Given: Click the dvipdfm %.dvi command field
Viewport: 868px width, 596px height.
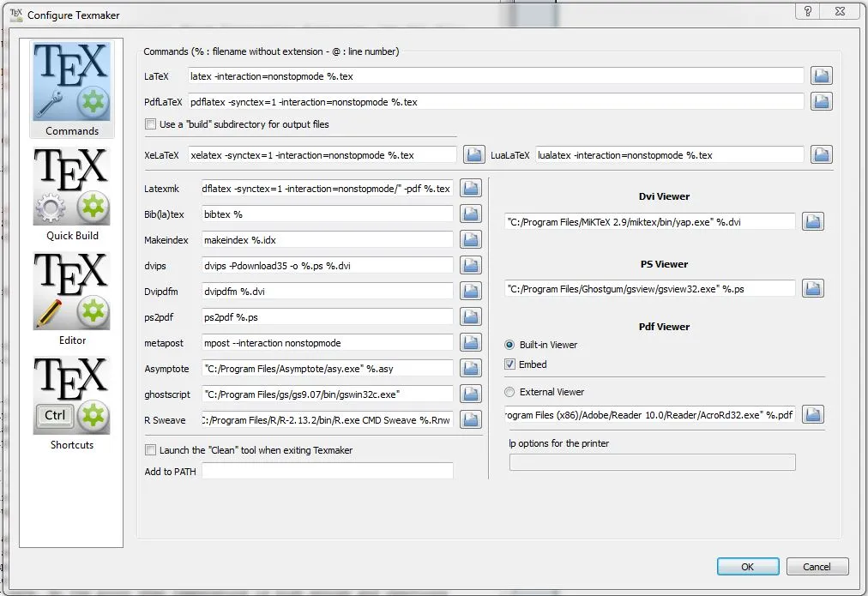Looking at the screenshot, I should [327, 291].
